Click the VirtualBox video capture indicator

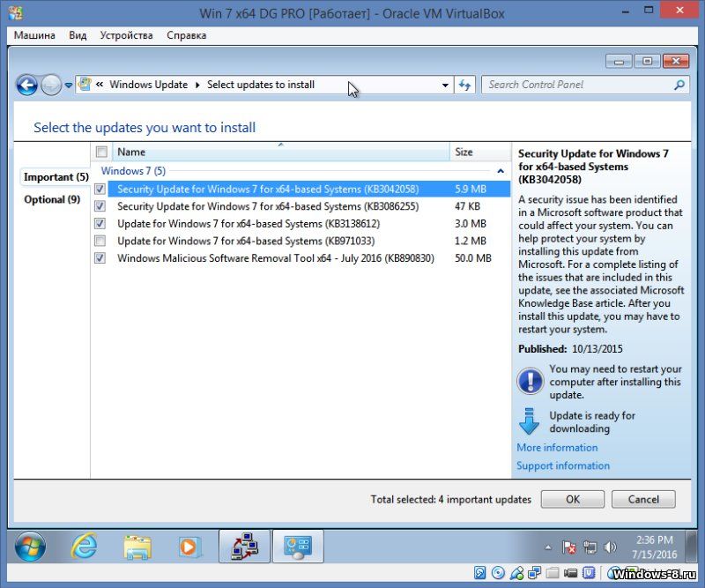(x=570, y=573)
